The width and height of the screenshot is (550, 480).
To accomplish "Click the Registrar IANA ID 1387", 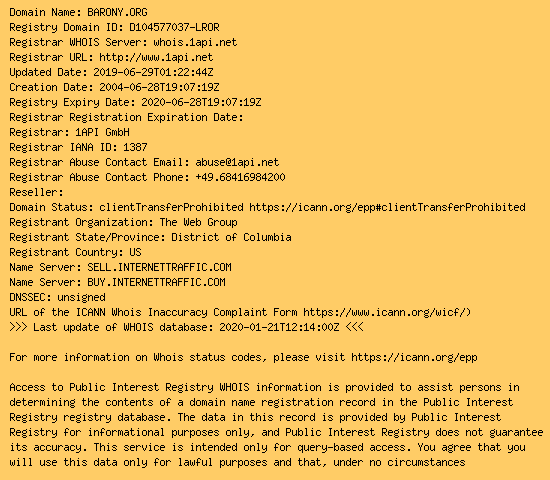I will click(x=135, y=147).
